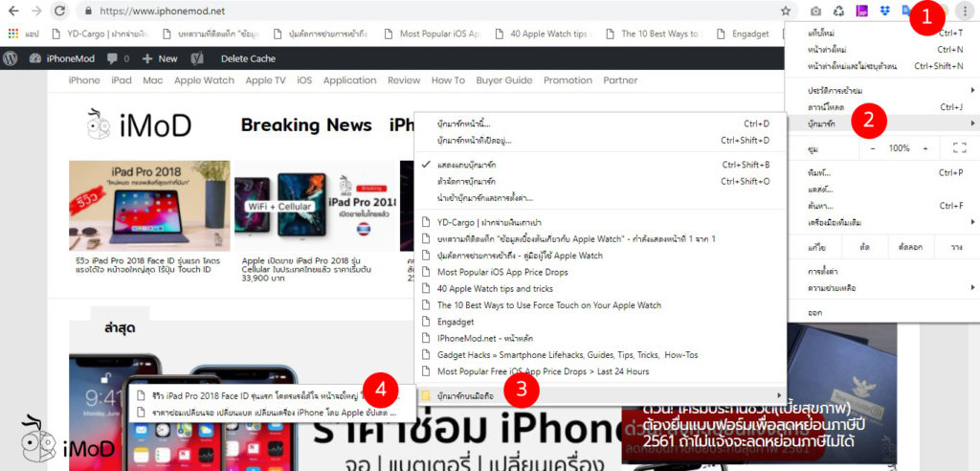Open Apple Watch in site navigation
The height and width of the screenshot is (471, 980).
click(205, 80)
